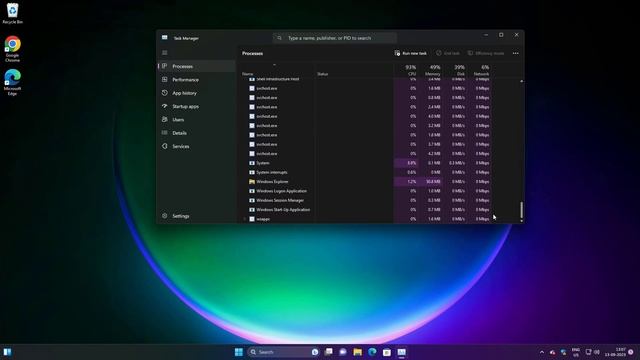Click the widgets icon at taskbar far left
The image size is (640, 360).
(x=7, y=352)
